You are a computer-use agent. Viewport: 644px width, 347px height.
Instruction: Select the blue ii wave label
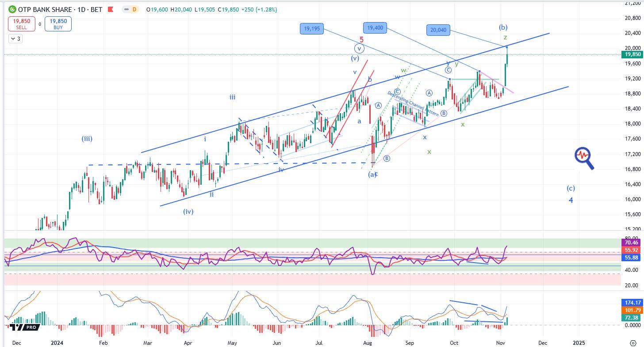pos(212,194)
